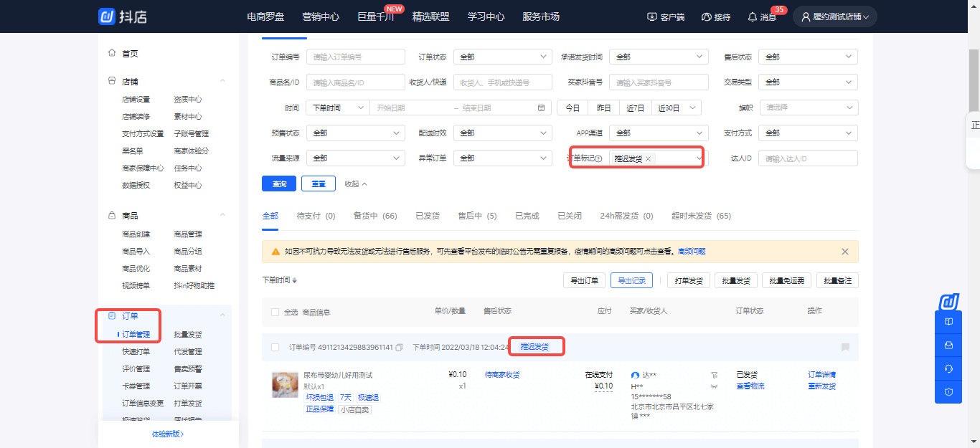The width and height of the screenshot is (980, 448).
Task: Click the 查询 search button
Action: pos(278,183)
